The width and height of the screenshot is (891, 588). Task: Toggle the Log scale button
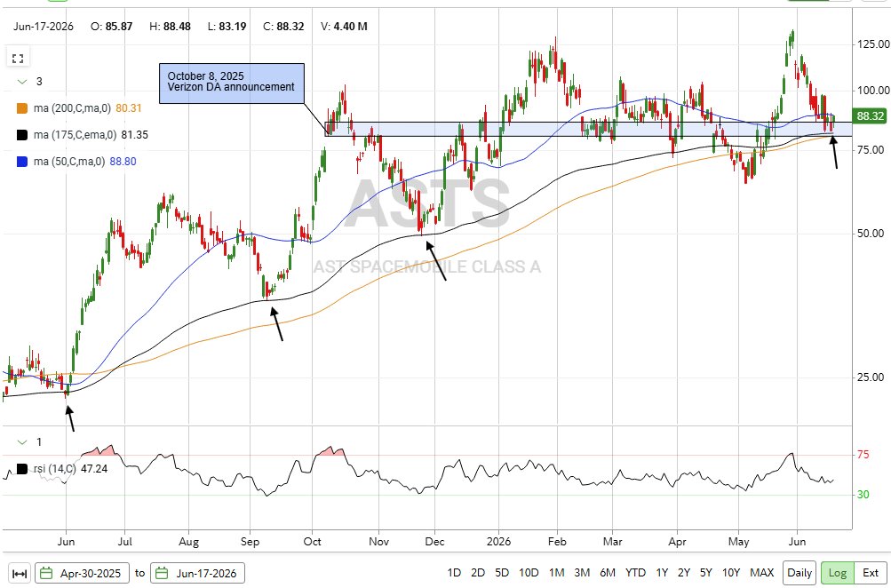837,573
